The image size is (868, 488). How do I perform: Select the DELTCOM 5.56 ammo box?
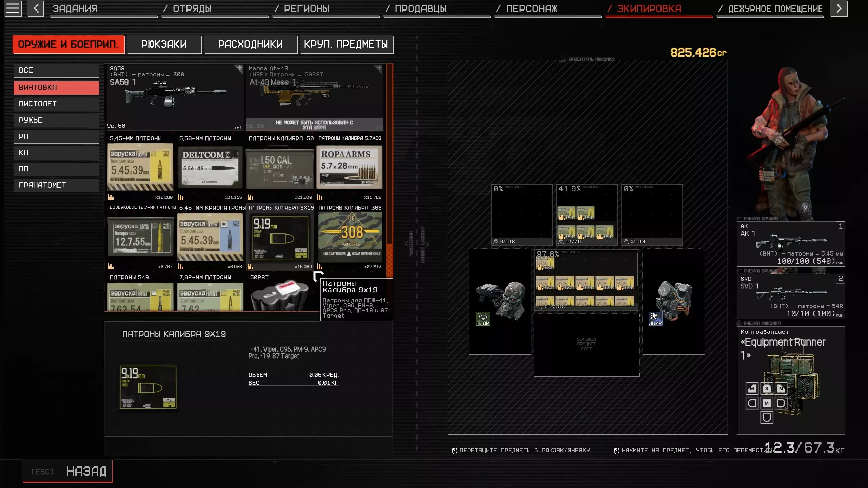click(210, 167)
